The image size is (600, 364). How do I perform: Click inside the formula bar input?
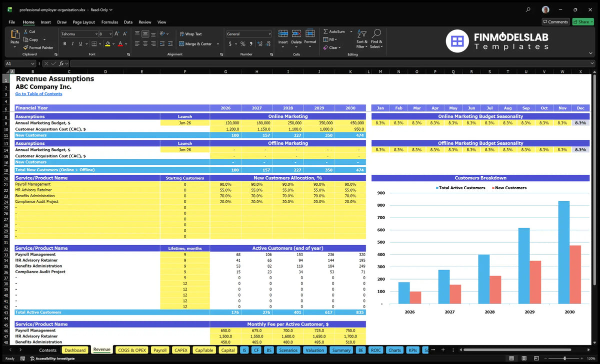[332, 63]
